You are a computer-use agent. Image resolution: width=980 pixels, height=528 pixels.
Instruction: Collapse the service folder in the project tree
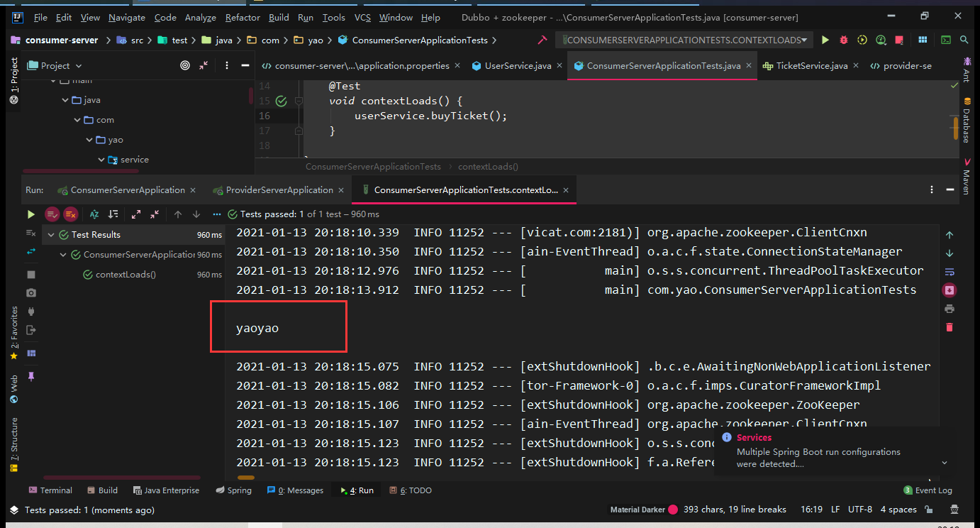[101, 160]
